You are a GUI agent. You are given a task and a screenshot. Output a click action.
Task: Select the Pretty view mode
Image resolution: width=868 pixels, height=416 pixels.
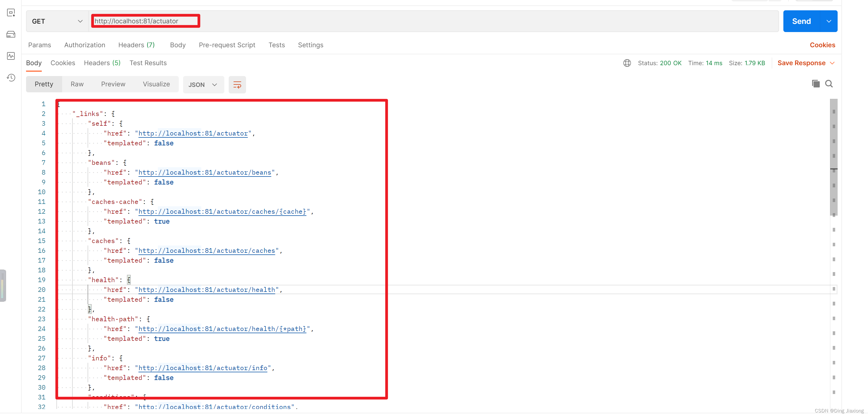[x=44, y=84]
